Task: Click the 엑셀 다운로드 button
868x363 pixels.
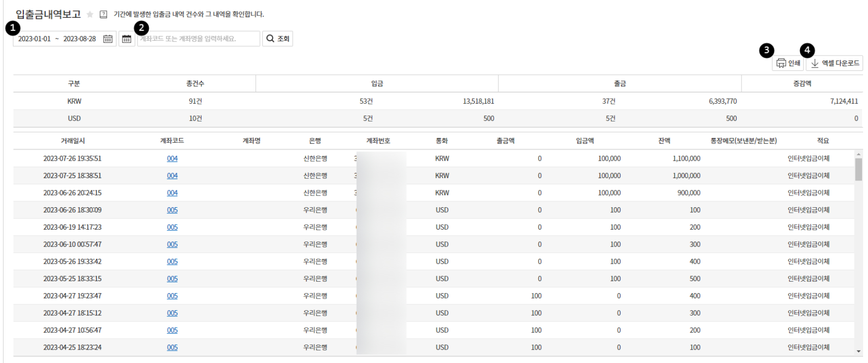Action: (834, 63)
